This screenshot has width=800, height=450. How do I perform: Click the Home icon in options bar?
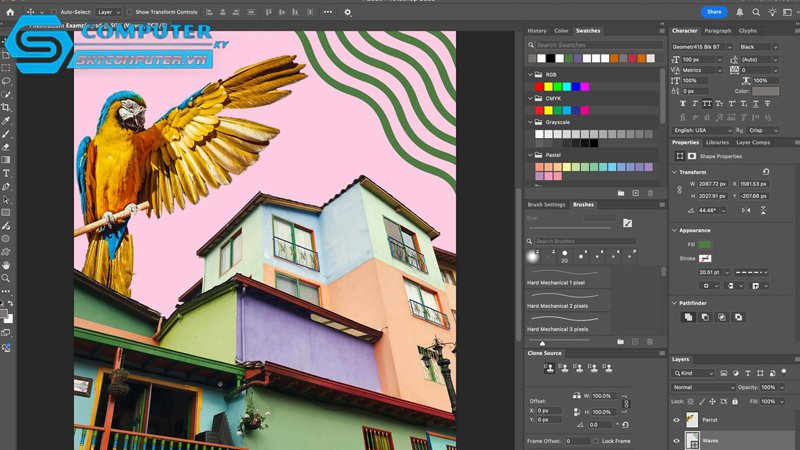pyautogui.click(x=10, y=12)
